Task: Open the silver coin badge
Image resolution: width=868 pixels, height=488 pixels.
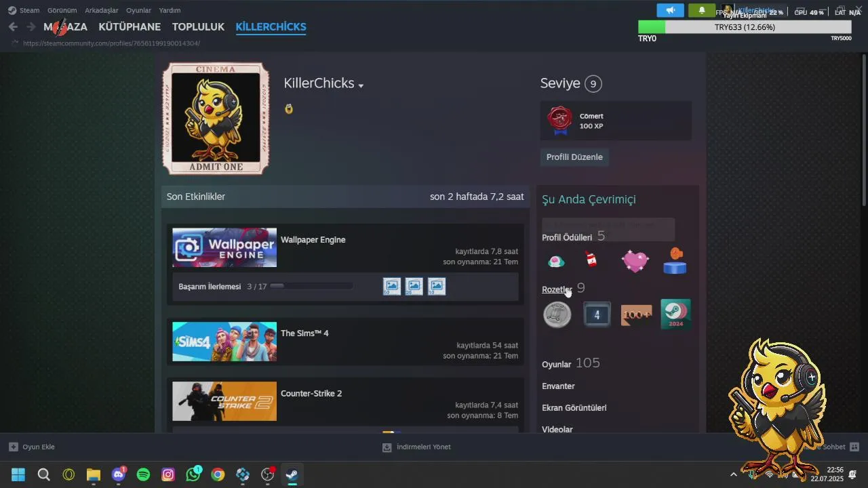Action: point(557,315)
